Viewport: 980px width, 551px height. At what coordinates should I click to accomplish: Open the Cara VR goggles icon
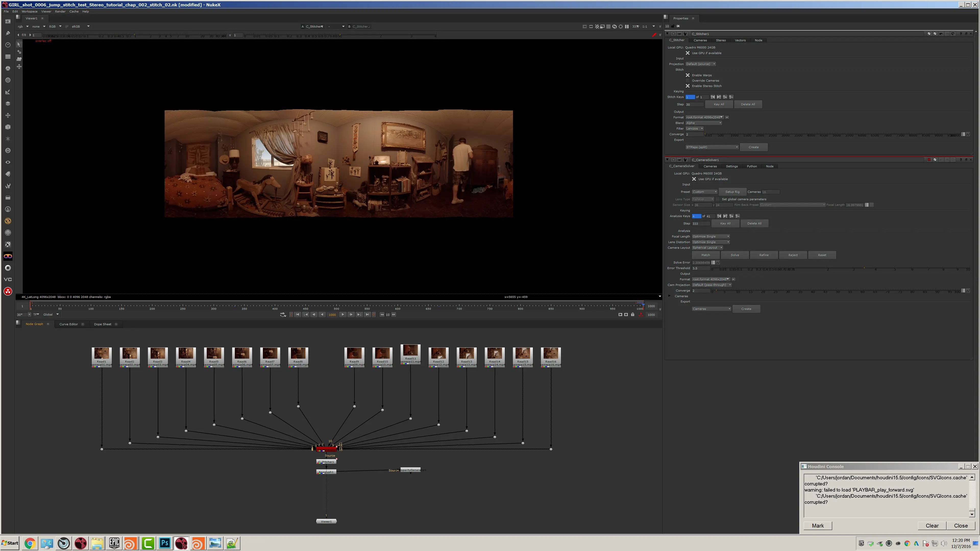(8, 256)
